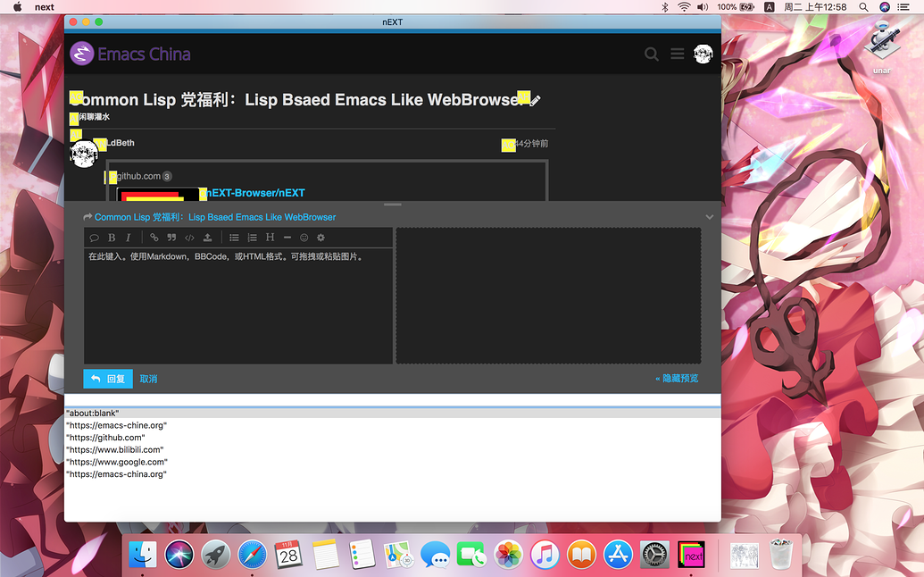
Task: Open the hamburger menu on Emacs China
Action: click(677, 54)
